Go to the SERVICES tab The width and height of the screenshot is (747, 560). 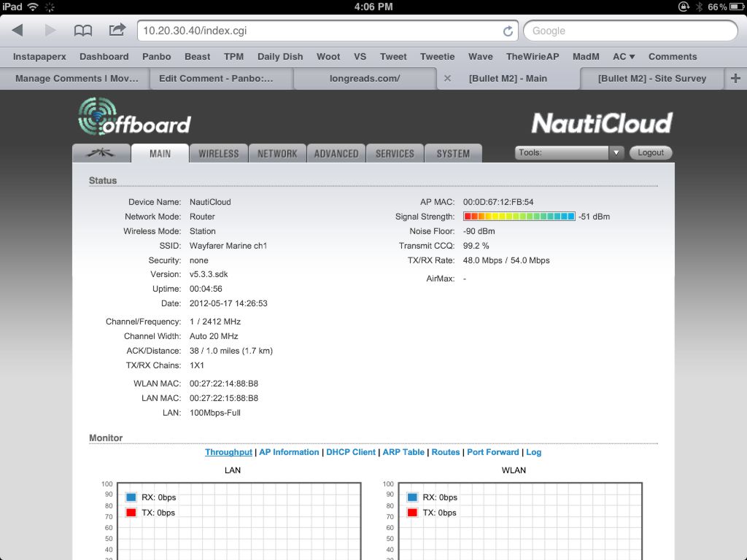pyautogui.click(x=395, y=153)
